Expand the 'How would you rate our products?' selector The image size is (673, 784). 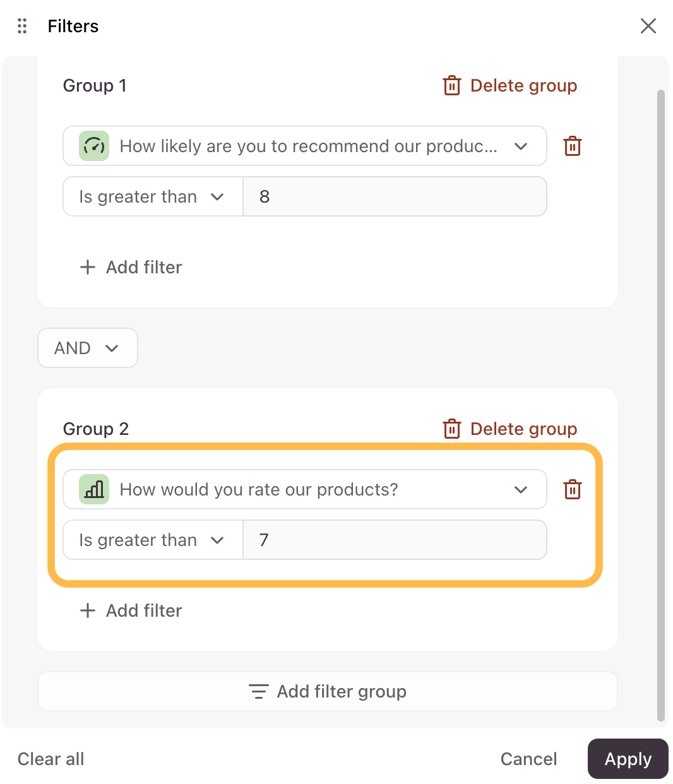[x=520, y=490]
